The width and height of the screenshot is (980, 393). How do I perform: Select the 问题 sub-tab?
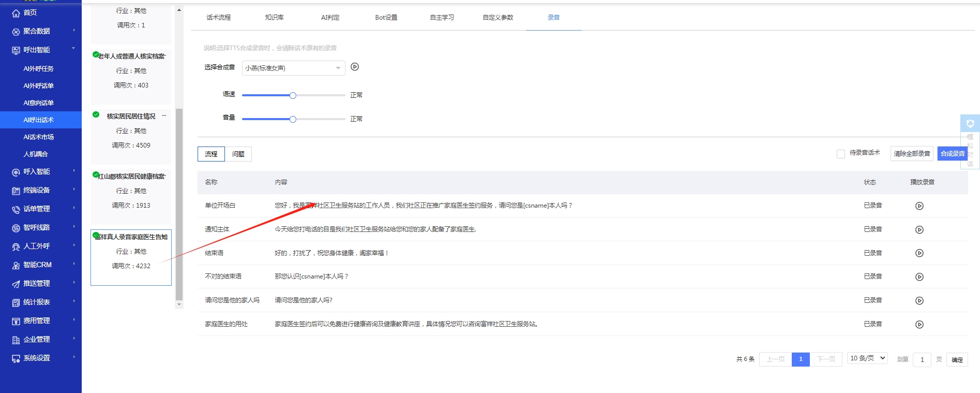(238, 154)
